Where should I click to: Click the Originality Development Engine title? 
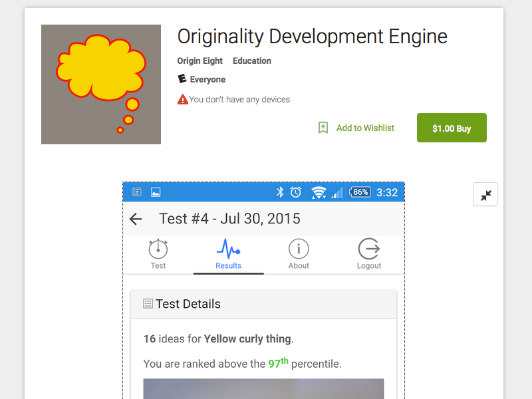pyautogui.click(x=312, y=37)
